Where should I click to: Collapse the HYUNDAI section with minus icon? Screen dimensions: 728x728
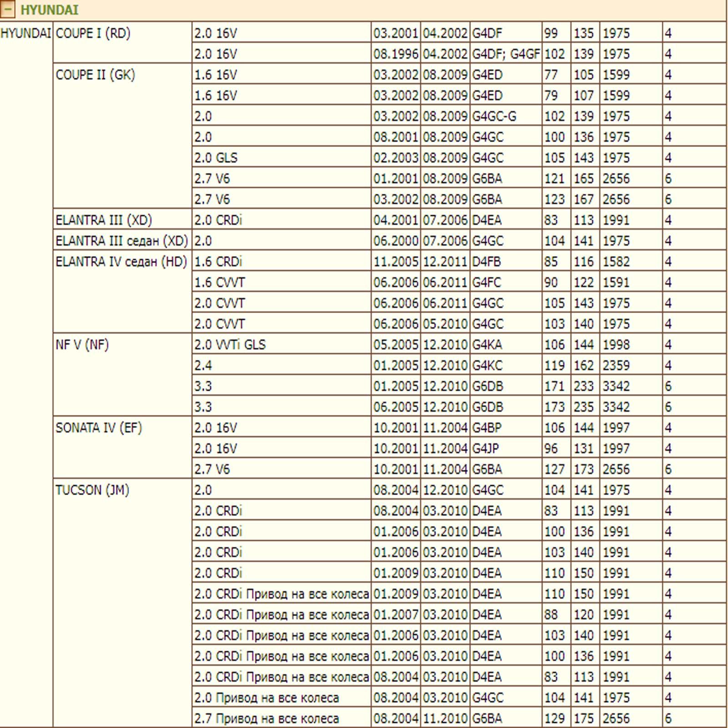(x=8, y=10)
